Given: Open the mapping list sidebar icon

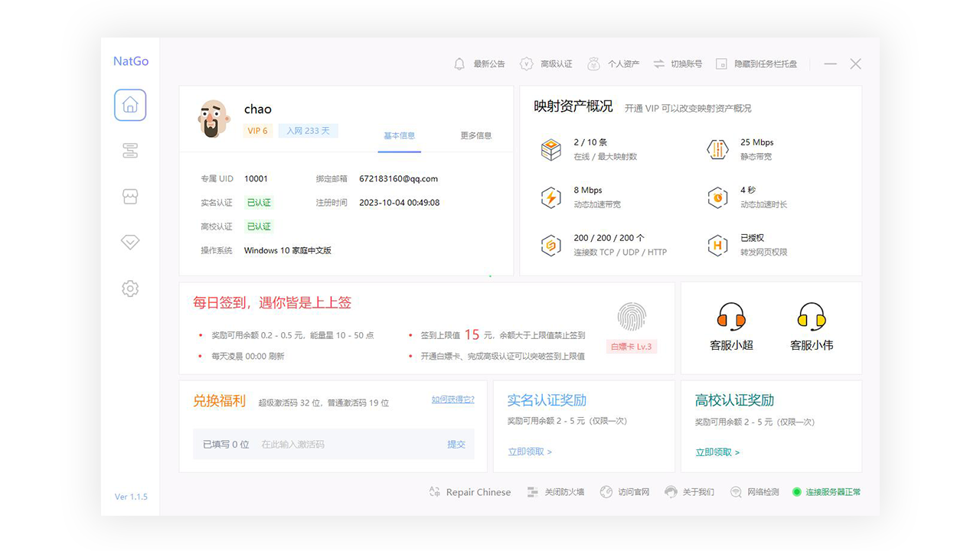Looking at the screenshot, I should point(130,151).
